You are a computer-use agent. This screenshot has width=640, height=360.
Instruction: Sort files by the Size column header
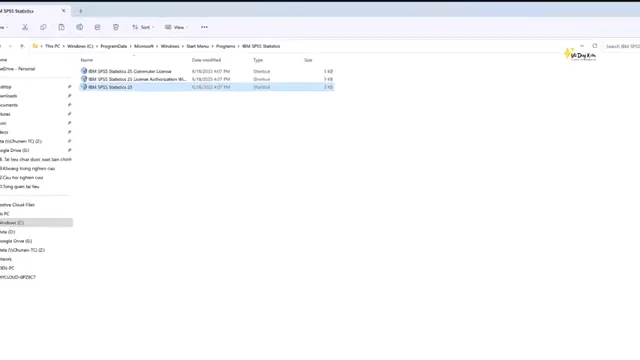[308, 60]
